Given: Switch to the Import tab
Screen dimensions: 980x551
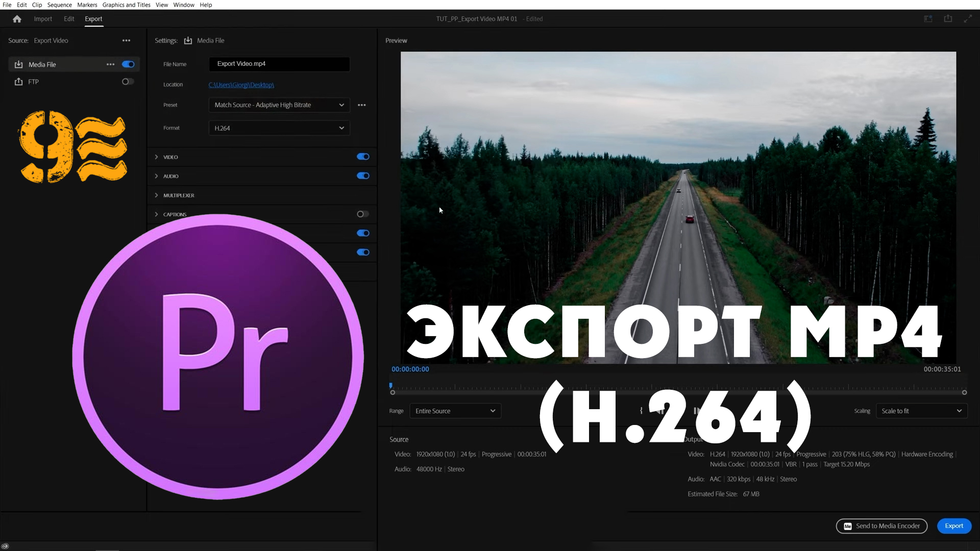Looking at the screenshot, I should pos(43,19).
